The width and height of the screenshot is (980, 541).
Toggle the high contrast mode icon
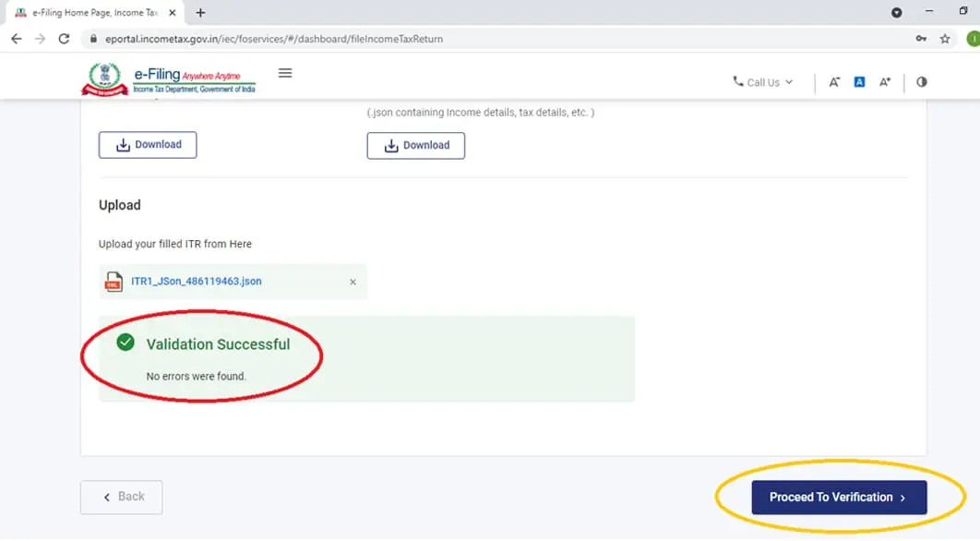pos(921,82)
